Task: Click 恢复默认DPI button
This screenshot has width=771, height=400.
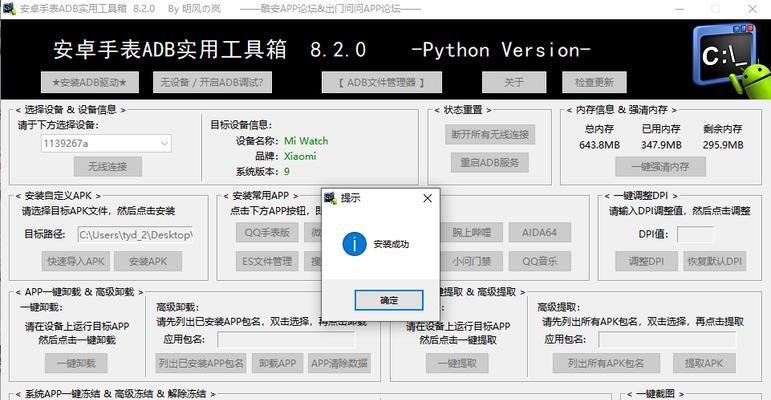Action: (x=714, y=261)
